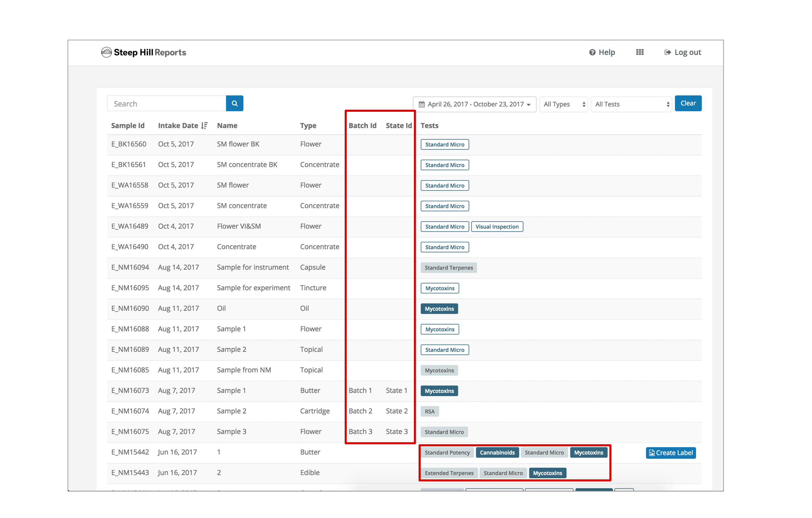The image size is (812, 518).
Task: Open Standard Micro tag for E_NM16075
Action: point(444,432)
